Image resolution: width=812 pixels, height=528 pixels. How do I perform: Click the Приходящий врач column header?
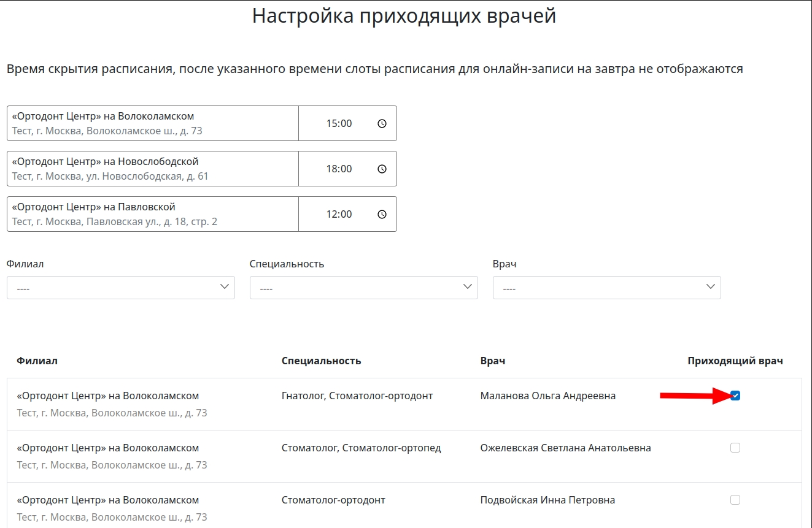point(735,361)
